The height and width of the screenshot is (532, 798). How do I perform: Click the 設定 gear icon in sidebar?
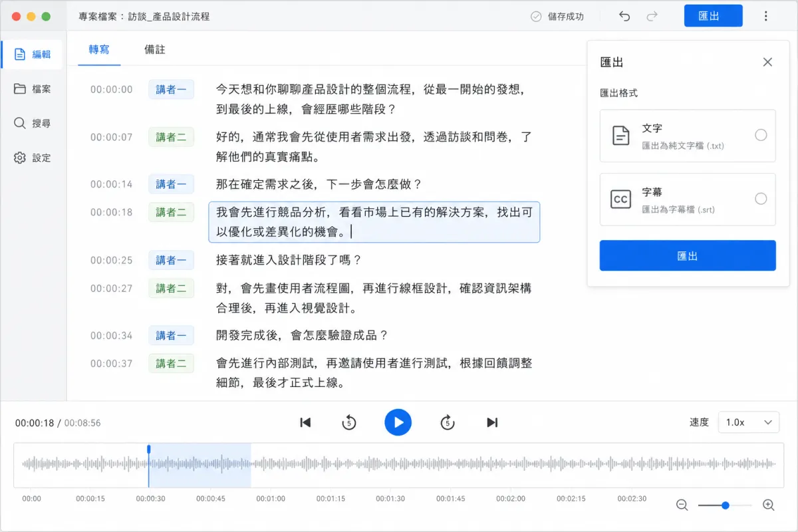(20, 158)
